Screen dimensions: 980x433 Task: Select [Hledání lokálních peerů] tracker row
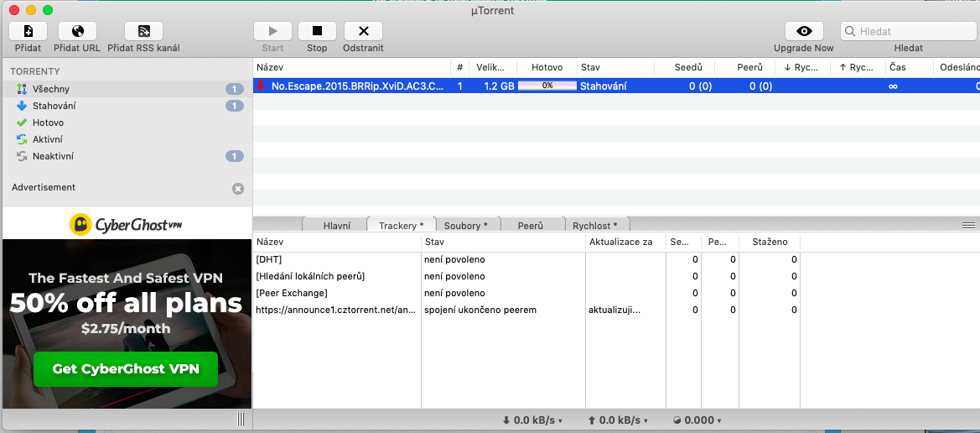click(x=526, y=276)
